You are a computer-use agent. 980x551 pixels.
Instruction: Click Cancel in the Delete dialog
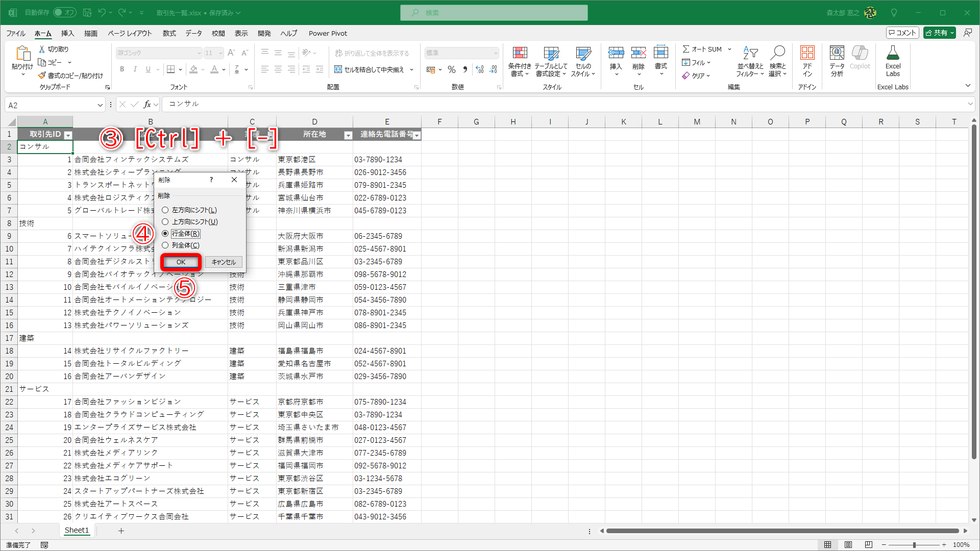(224, 262)
